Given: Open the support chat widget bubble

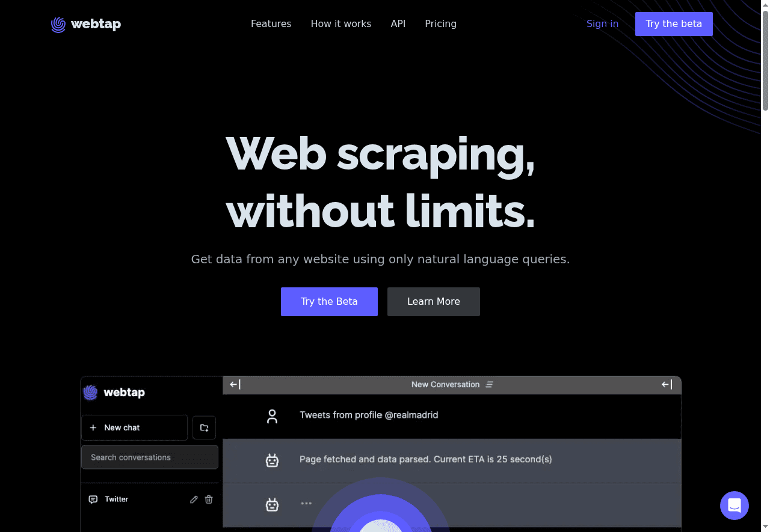Looking at the screenshot, I should [x=735, y=506].
